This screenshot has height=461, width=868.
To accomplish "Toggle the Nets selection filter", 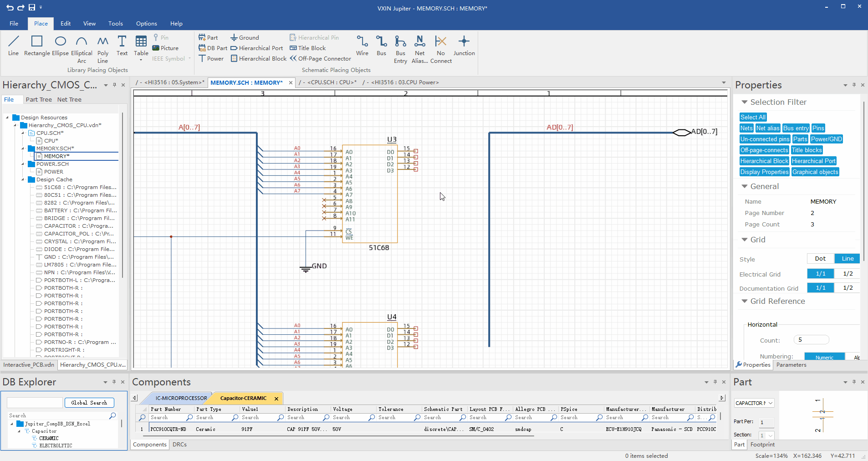I will (746, 128).
